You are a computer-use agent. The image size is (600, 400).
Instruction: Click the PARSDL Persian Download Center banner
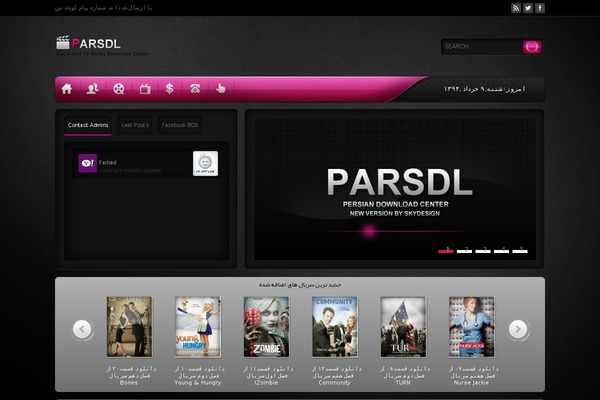click(395, 189)
